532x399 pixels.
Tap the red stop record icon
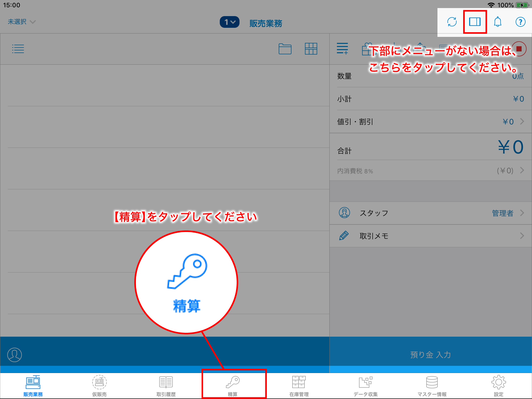click(519, 49)
